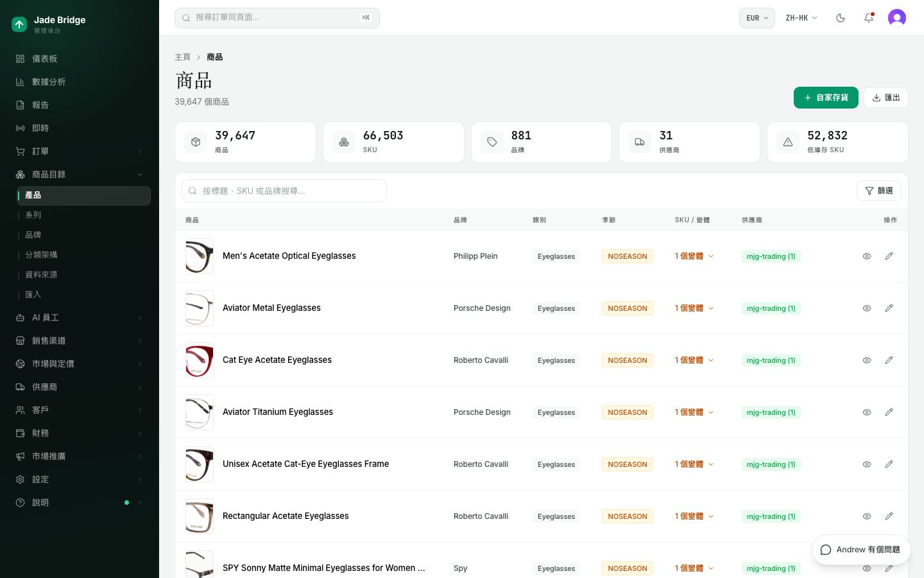Go to 品牌 in sidebar submenu
This screenshot has height=578, width=924.
pyautogui.click(x=83, y=235)
